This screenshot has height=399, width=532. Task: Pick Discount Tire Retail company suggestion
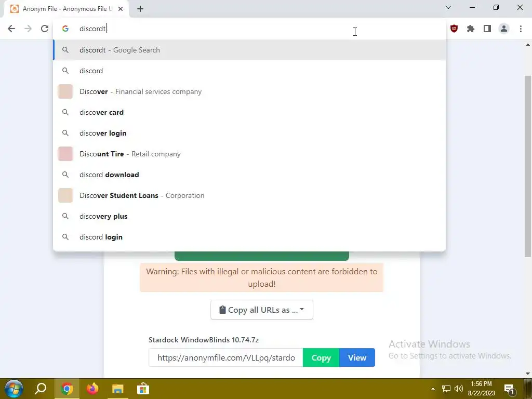pos(249,154)
